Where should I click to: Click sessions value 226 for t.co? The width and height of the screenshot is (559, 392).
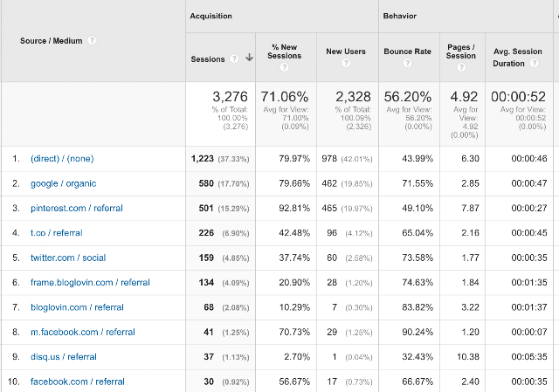pos(206,233)
